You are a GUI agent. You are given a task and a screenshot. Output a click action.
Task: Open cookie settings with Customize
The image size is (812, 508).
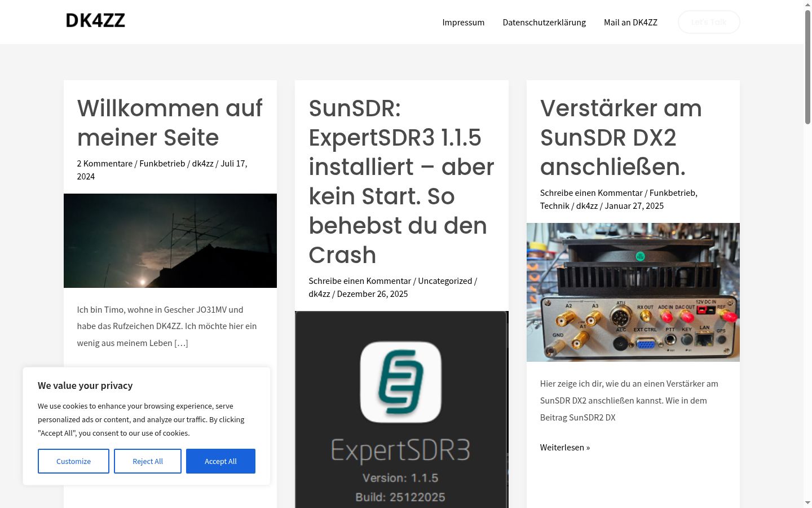(x=73, y=461)
